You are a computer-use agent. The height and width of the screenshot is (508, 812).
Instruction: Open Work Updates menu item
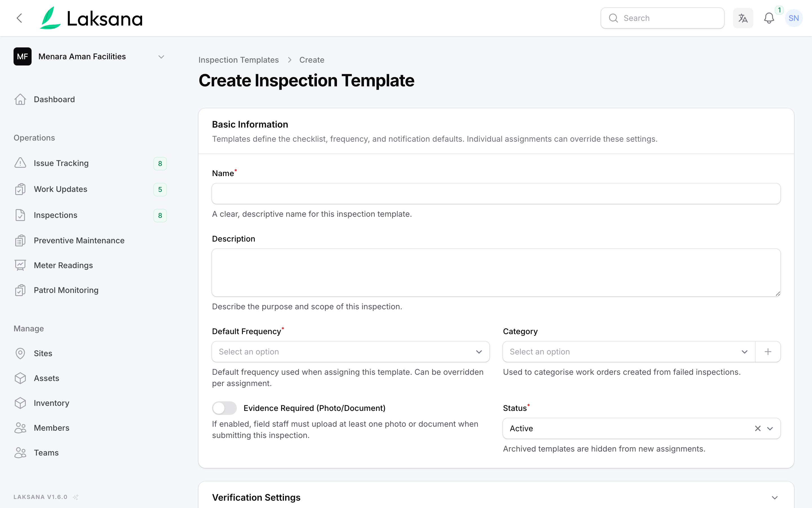pyautogui.click(x=90, y=189)
